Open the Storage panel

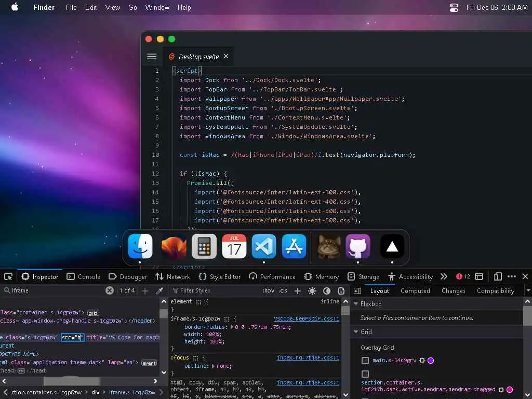[363, 277]
